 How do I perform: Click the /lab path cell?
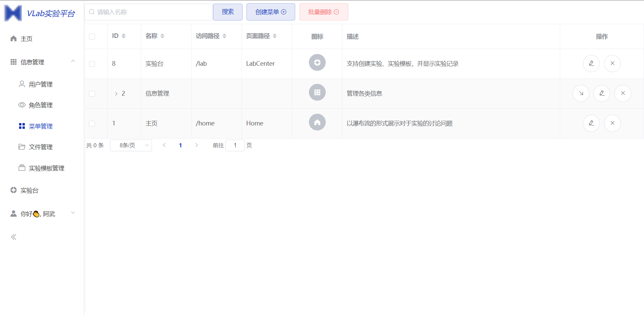coord(216,64)
